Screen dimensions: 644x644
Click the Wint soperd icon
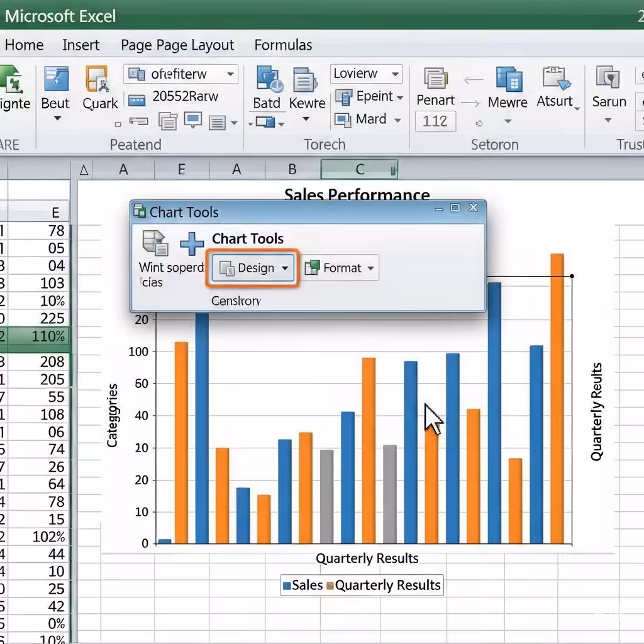tap(155, 243)
